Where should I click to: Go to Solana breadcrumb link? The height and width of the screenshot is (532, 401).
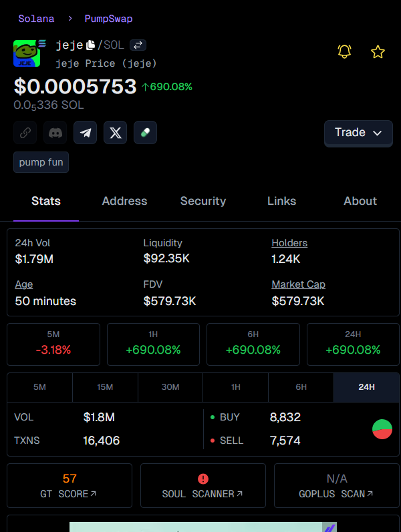tap(36, 19)
